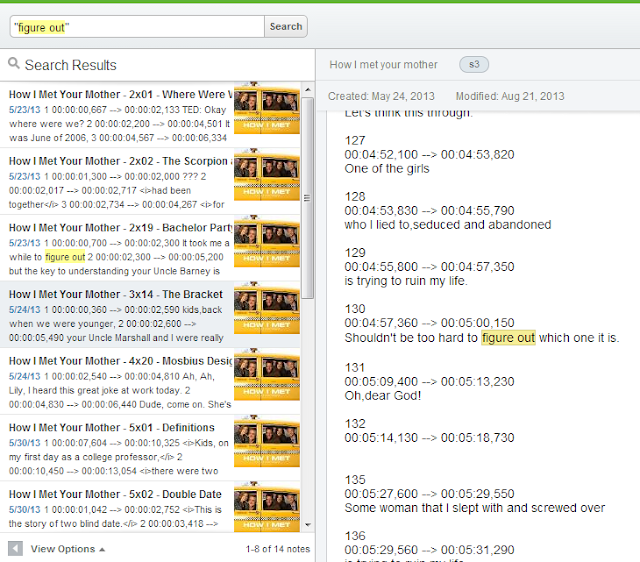Click the Search button
640x562 pixels.
pyautogui.click(x=286, y=27)
